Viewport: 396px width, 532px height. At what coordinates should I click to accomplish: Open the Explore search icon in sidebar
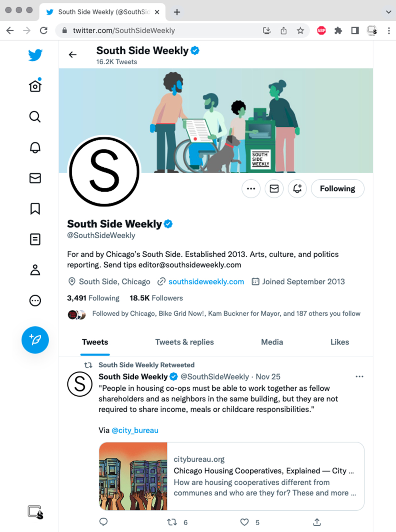[35, 116]
